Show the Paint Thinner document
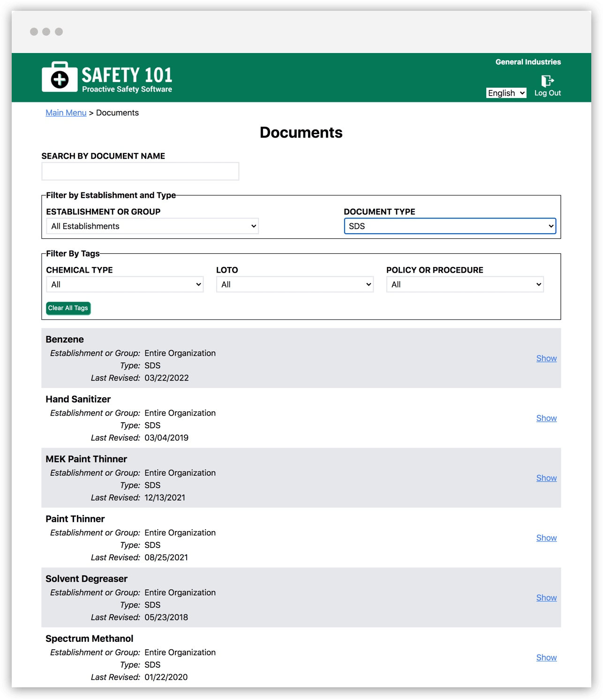This screenshot has width=603, height=700. (547, 538)
